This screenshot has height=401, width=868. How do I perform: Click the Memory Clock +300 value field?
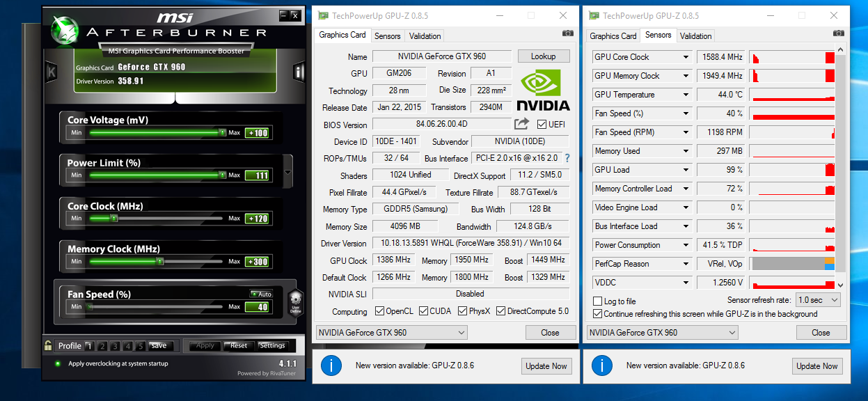click(257, 261)
